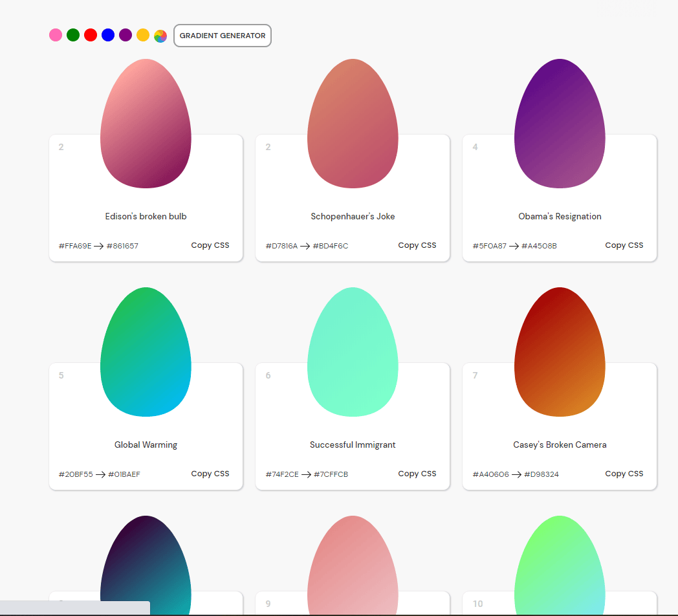
Task: Click the hex code #D7816A
Action: coord(281,246)
